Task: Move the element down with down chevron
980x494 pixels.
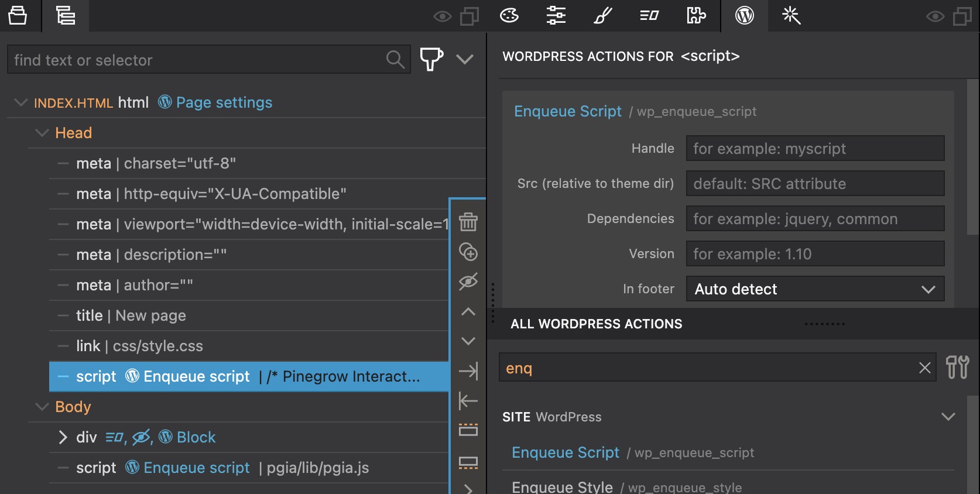Action: click(468, 341)
